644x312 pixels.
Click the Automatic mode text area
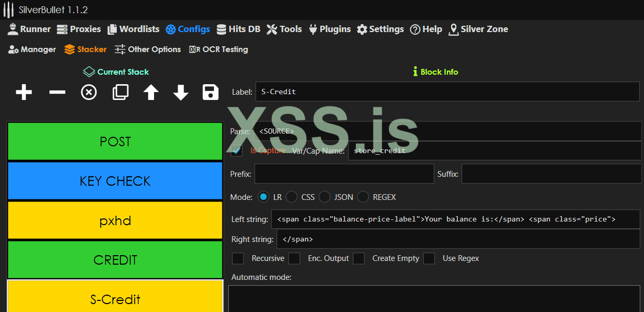pos(434,299)
